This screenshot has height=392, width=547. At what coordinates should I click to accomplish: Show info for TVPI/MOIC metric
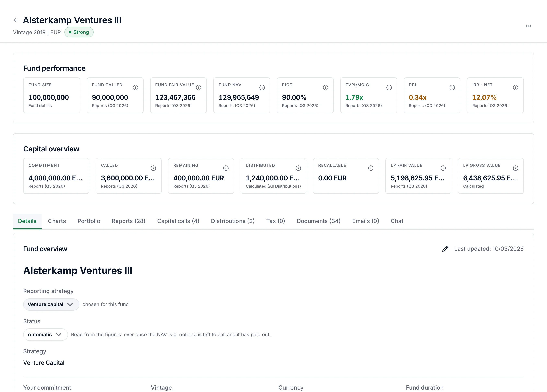pos(389,88)
